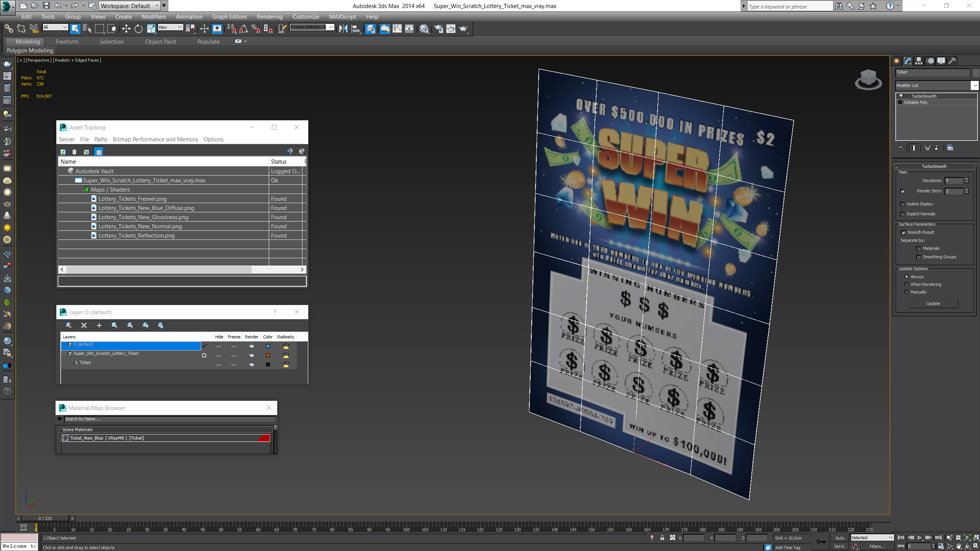The height and width of the screenshot is (551, 980).
Task: Click the Table View icon in Asset Tracking
Action: (x=99, y=152)
